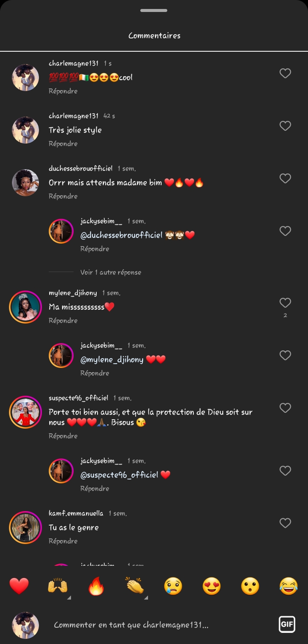Screen dimensions: 308x644
Task: Reply to suspecte96_officiel's comment
Action: 63,436
